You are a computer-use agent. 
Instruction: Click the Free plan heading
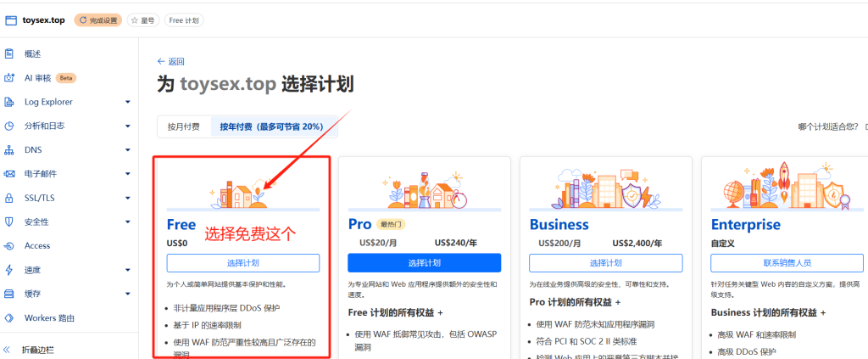181,224
